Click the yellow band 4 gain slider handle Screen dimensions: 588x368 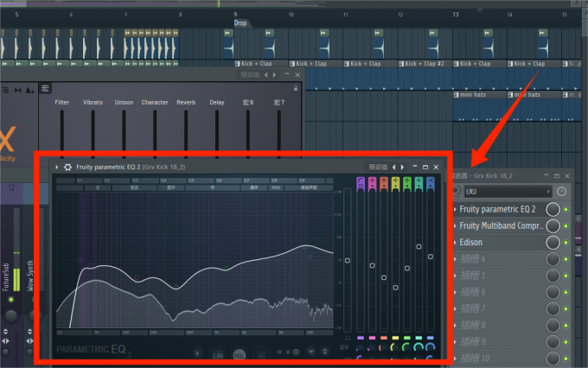395,288
